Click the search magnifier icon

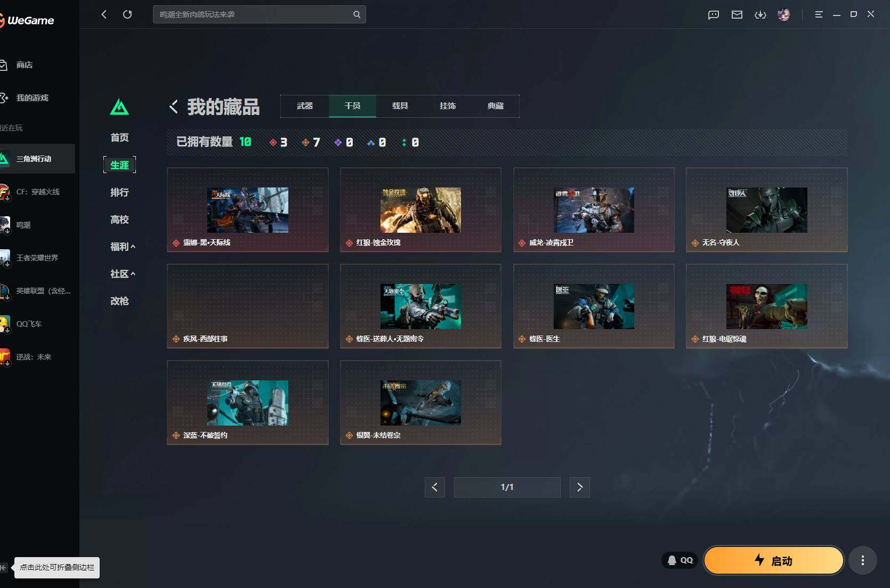[357, 14]
